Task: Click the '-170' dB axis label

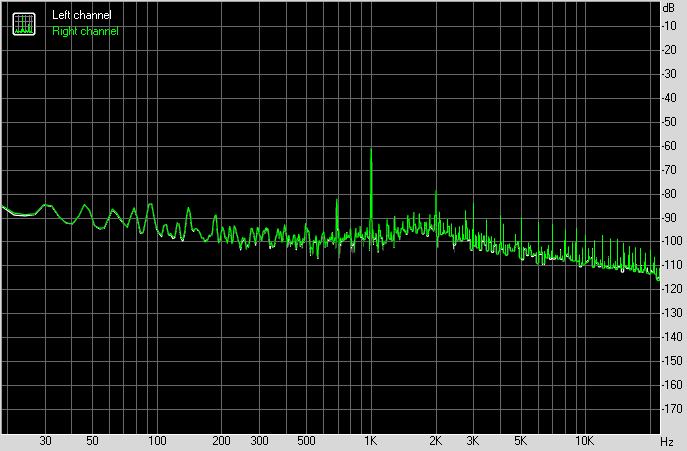Action: [x=671, y=409]
